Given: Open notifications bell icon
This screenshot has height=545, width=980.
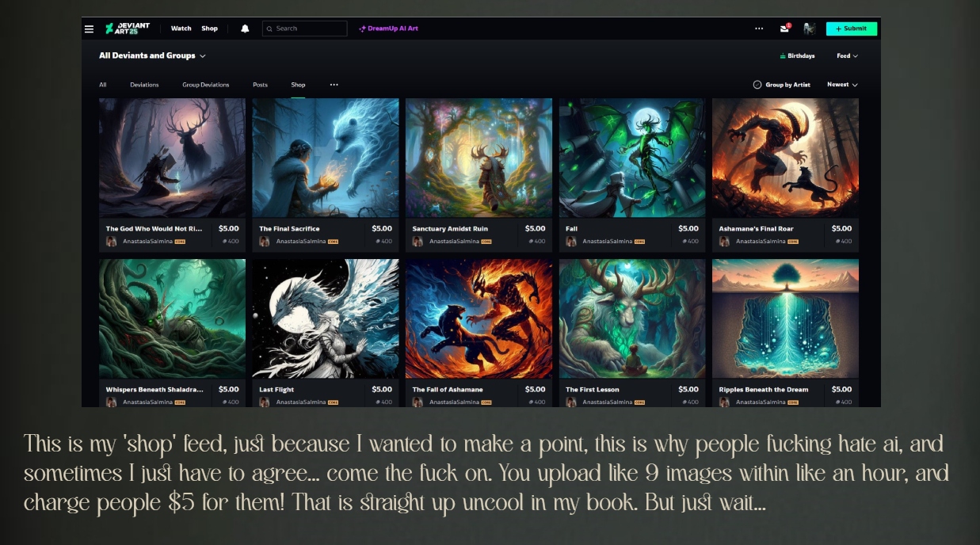Looking at the screenshot, I should point(245,29).
